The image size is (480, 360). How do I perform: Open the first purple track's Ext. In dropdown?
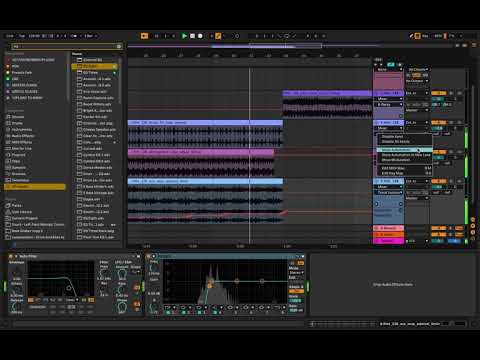[417, 94]
